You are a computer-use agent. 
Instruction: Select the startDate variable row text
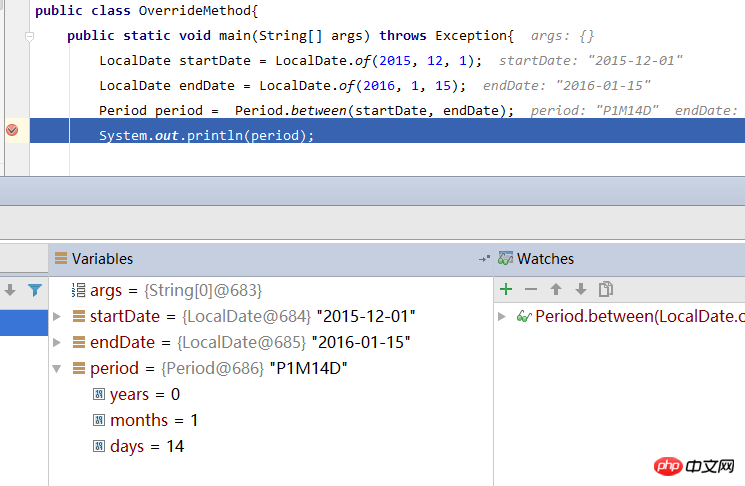(252, 316)
